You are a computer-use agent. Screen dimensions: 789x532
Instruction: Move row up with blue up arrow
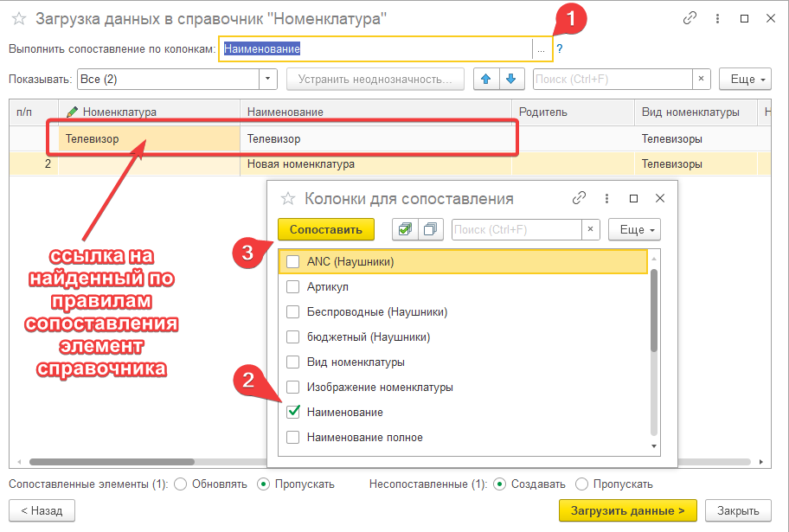(x=486, y=79)
